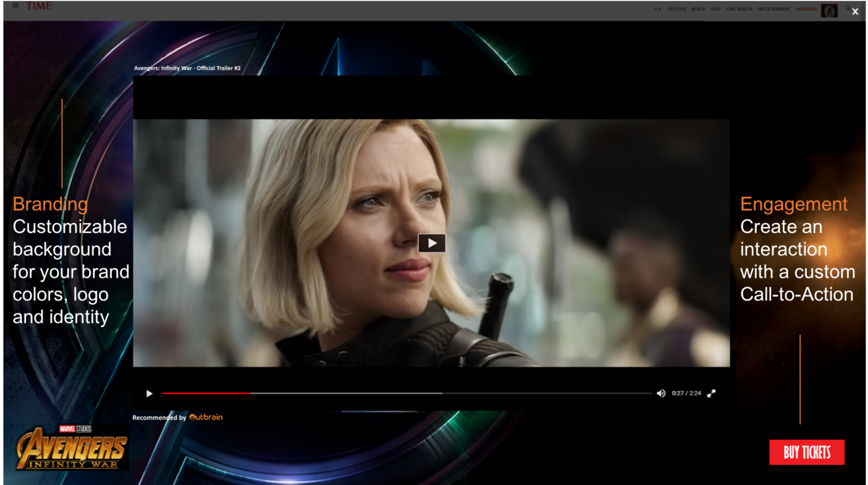
Task: Open the TECH section
Action: (715, 9)
